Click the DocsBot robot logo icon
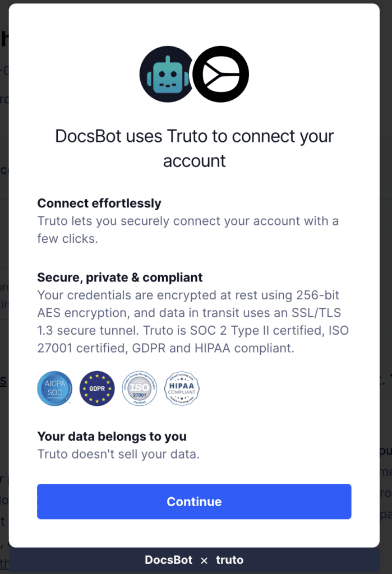The height and width of the screenshot is (574, 392). (167, 75)
